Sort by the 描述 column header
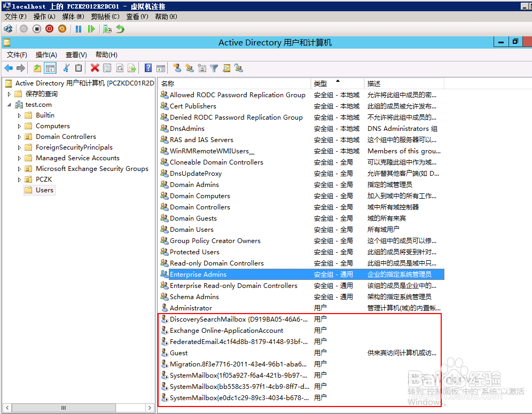Image resolution: width=532 pixels, height=414 pixels. coord(404,83)
